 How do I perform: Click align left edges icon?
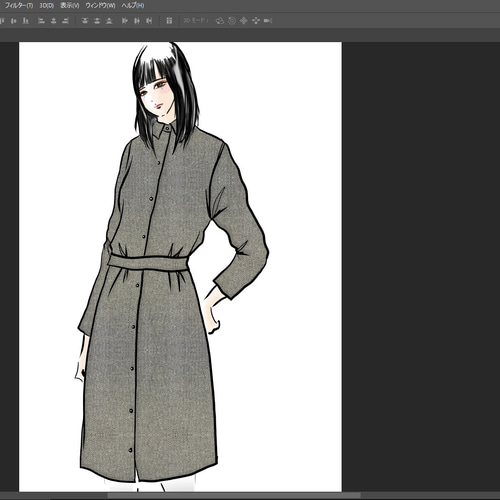41,21
